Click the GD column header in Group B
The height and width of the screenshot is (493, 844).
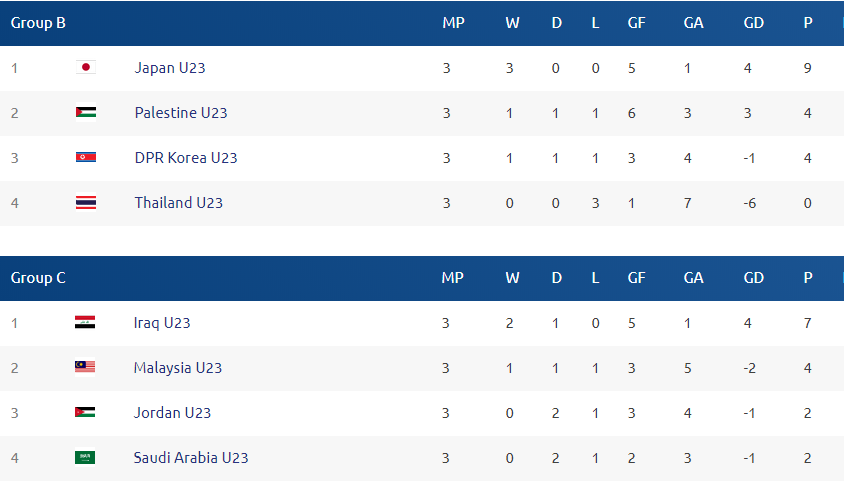754,23
